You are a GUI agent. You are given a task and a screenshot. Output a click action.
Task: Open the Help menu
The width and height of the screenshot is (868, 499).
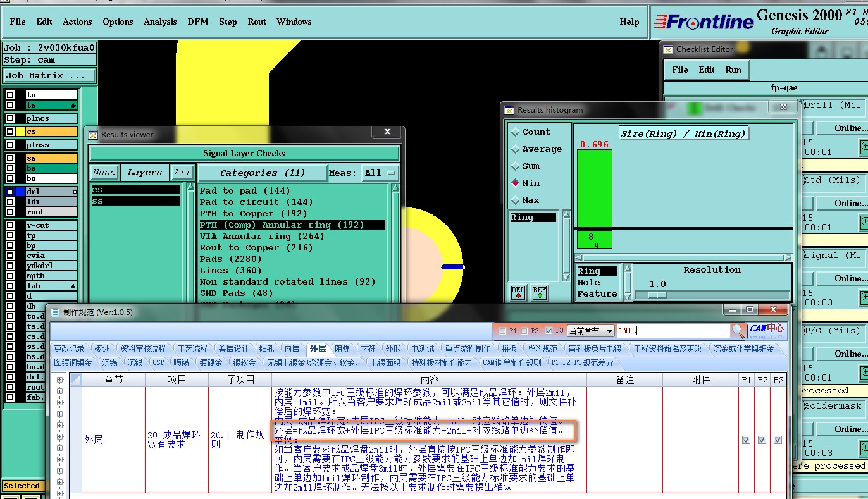pyautogui.click(x=629, y=22)
